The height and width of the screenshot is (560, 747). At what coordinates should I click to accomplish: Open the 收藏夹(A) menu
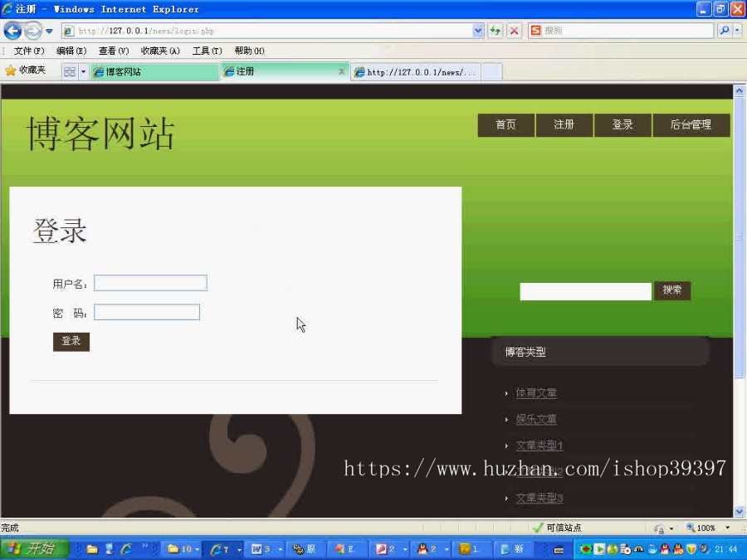pyautogui.click(x=160, y=51)
